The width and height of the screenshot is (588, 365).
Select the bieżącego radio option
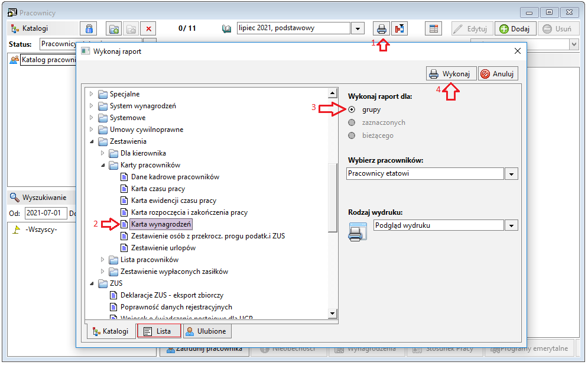point(352,135)
